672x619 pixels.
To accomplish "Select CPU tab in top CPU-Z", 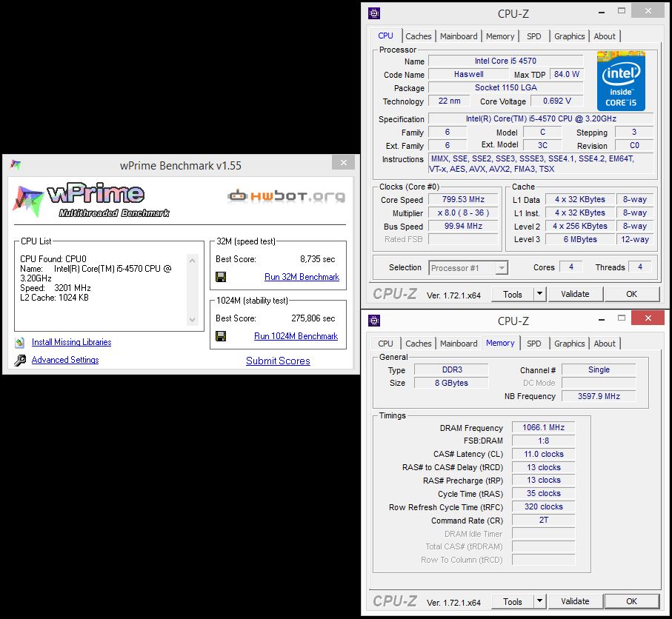I will click(x=385, y=36).
